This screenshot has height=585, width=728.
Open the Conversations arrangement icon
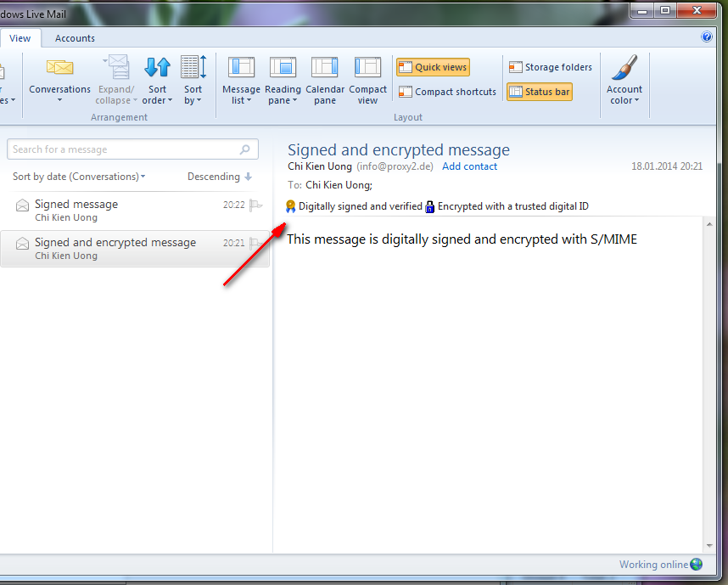pyautogui.click(x=60, y=67)
